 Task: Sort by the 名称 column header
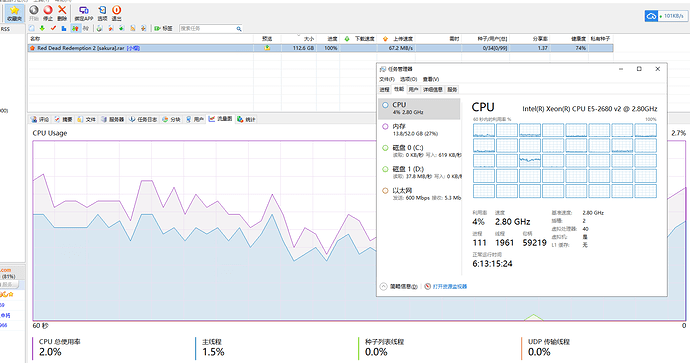(x=35, y=39)
